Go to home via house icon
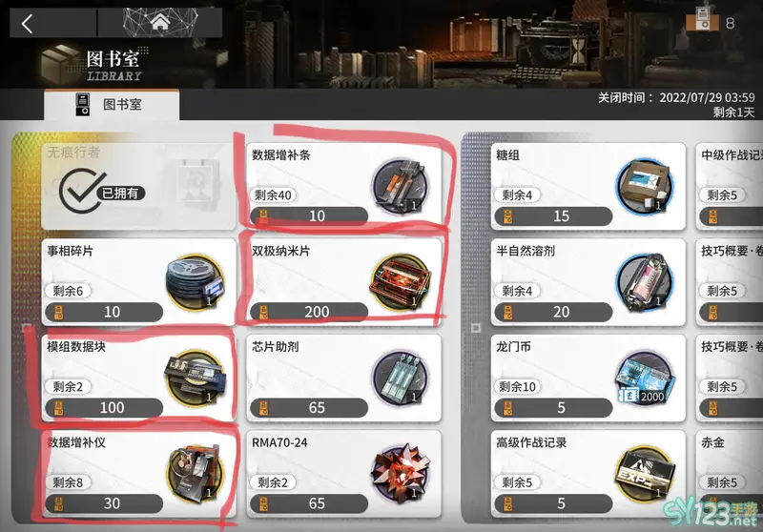The height and width of the screenshot is (532, 763). click(160, 21)
